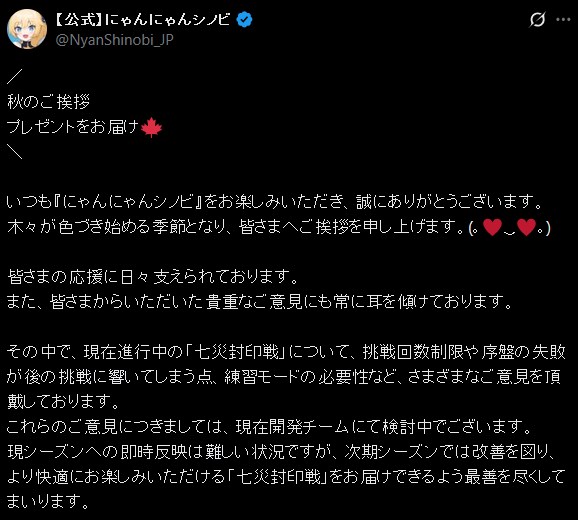Click the 秋のご挨拶 heading line

click(48, 102)
